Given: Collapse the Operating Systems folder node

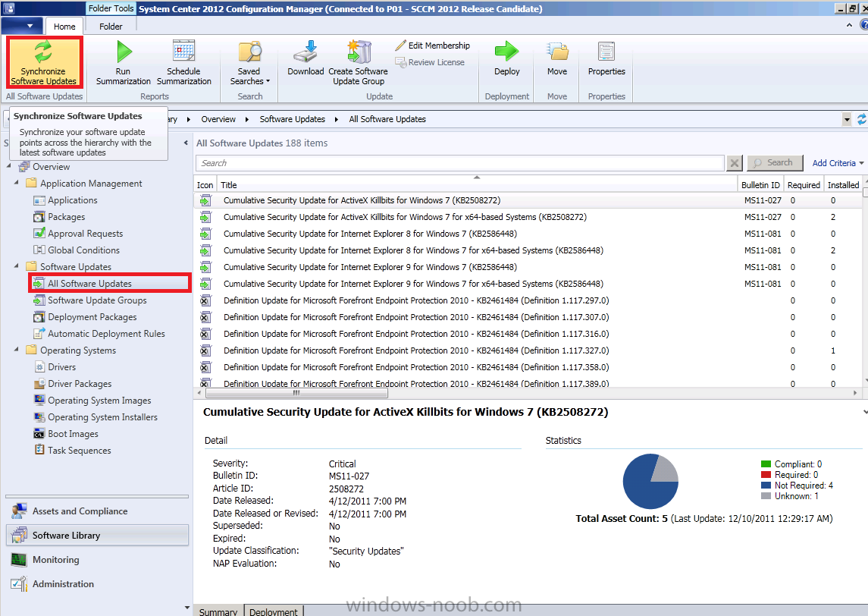Looking at the screenshot, I should (17, 349).
